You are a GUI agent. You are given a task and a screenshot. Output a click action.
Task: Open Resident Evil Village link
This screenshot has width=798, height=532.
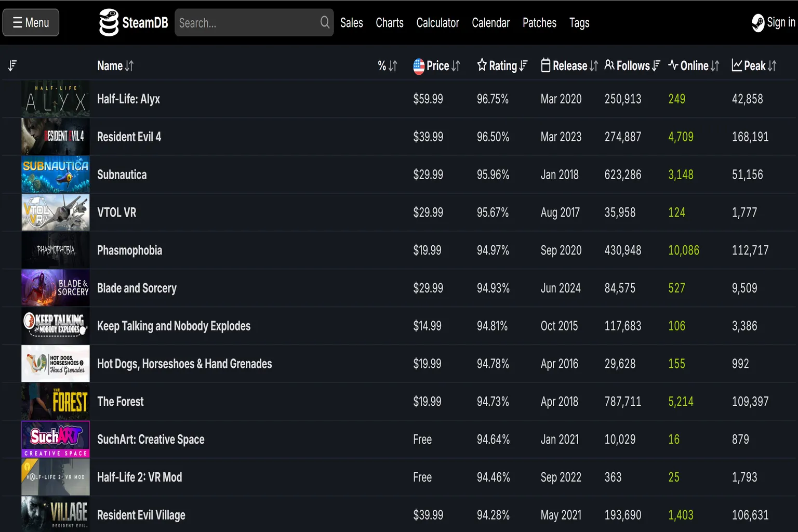pyautogui.click(x=141, y=515)
